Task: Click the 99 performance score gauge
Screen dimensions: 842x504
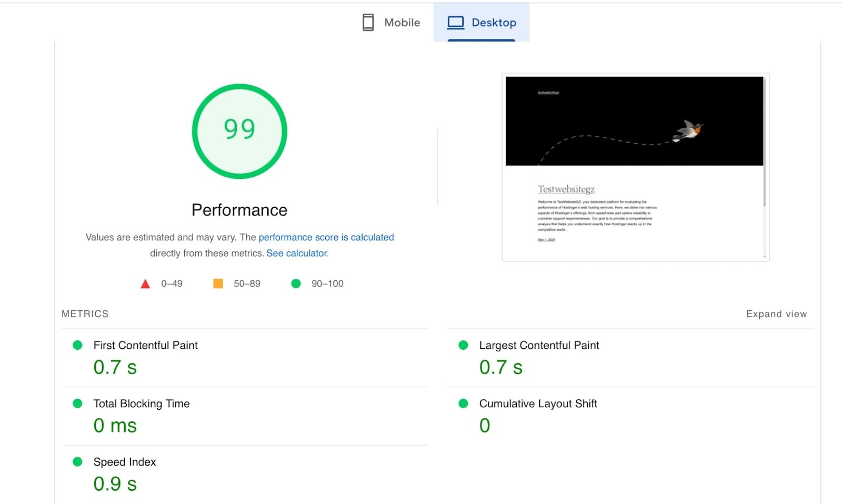Action: point(239,131)
